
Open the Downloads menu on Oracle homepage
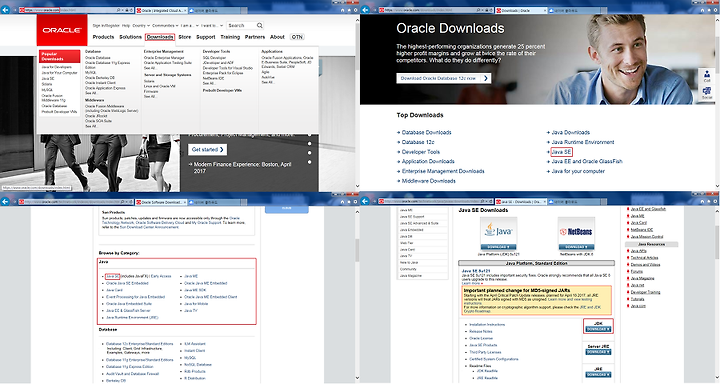pos(160,37)
